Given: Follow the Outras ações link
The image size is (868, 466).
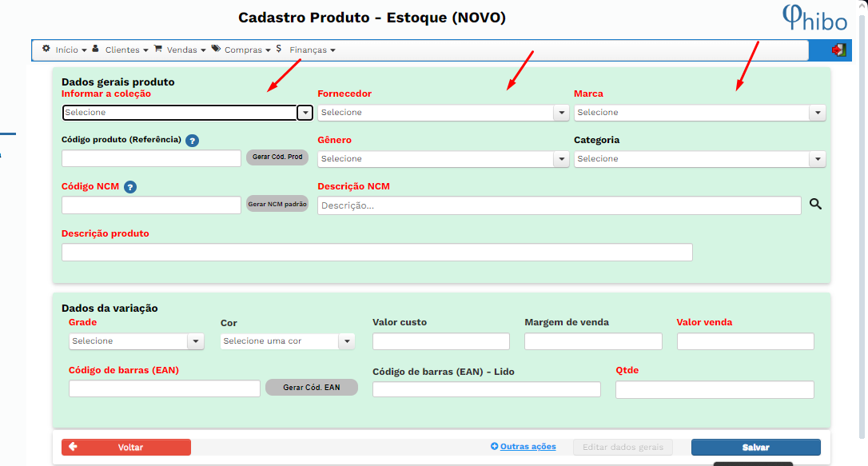Looking at the screenshot, I should [x=527, y=447].
